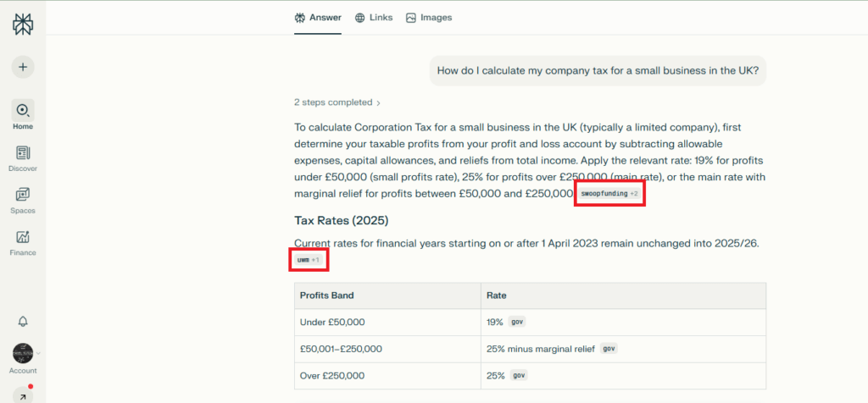The height and width of the screenshot is (403, 868).
Task: Click the Finance label in sidebar
Action: point(23,252)
